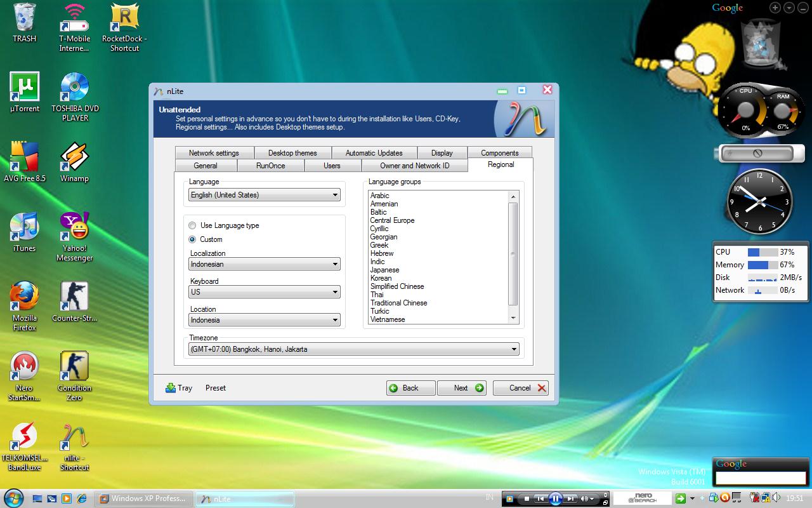Open the TRASH desktop icon

coord(25,22)
